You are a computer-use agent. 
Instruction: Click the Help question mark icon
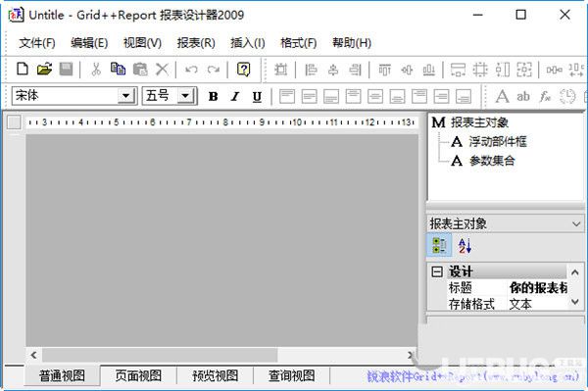(x=243, y=70)
